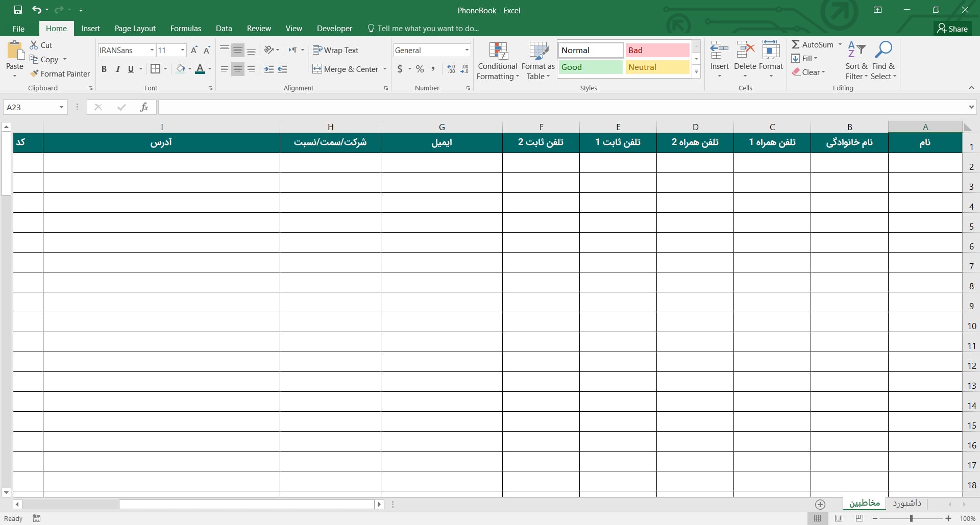Click the Conditional Formatting icon
Viewport: 980px width, 525px height.
[x=498, y=51]
